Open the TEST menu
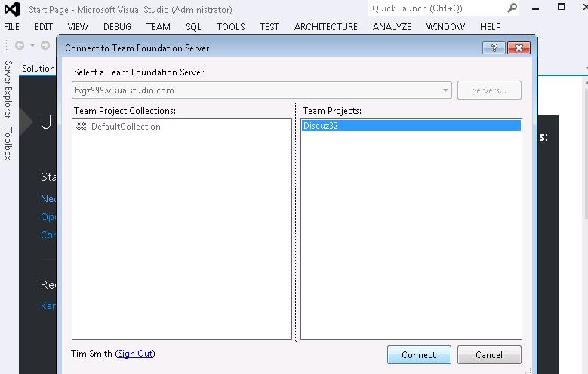Image resolution: width=588 pixels, height=374 pixels. click(x=269, y=27)
